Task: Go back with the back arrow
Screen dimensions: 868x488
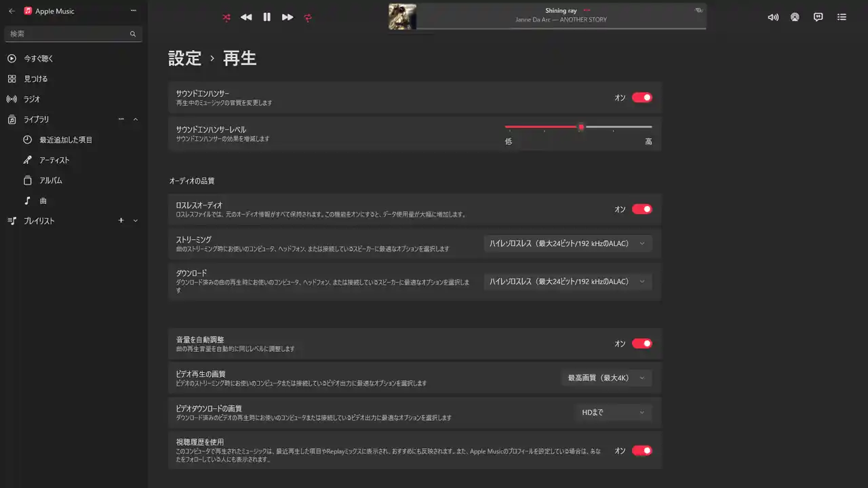Action: pyautogui.click(x=12, y=11)
